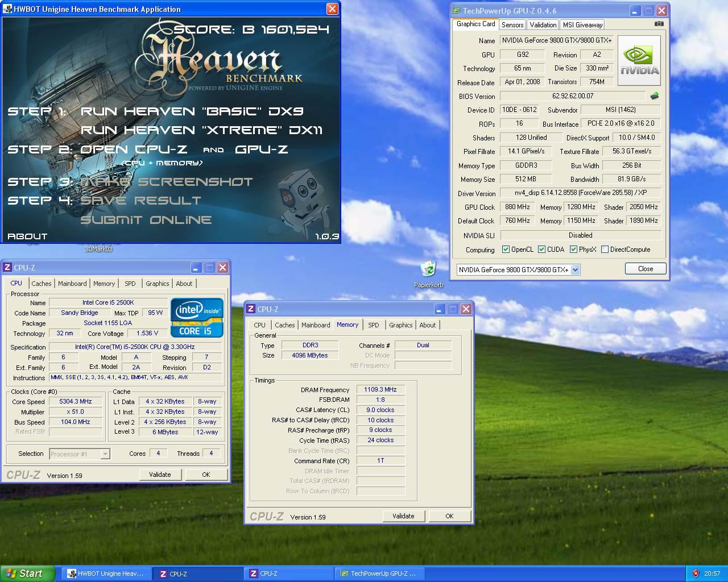The image size is (728, 582).
Task: Open the Validation tab in GPU-Z
Action: coord(543,24)
